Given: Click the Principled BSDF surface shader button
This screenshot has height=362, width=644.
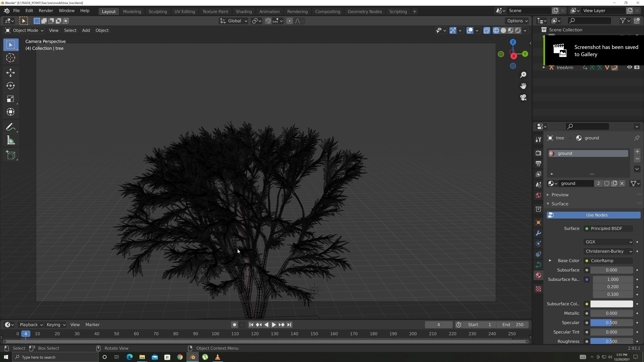Looking at the screenshot, I should [x=608, y=229].
